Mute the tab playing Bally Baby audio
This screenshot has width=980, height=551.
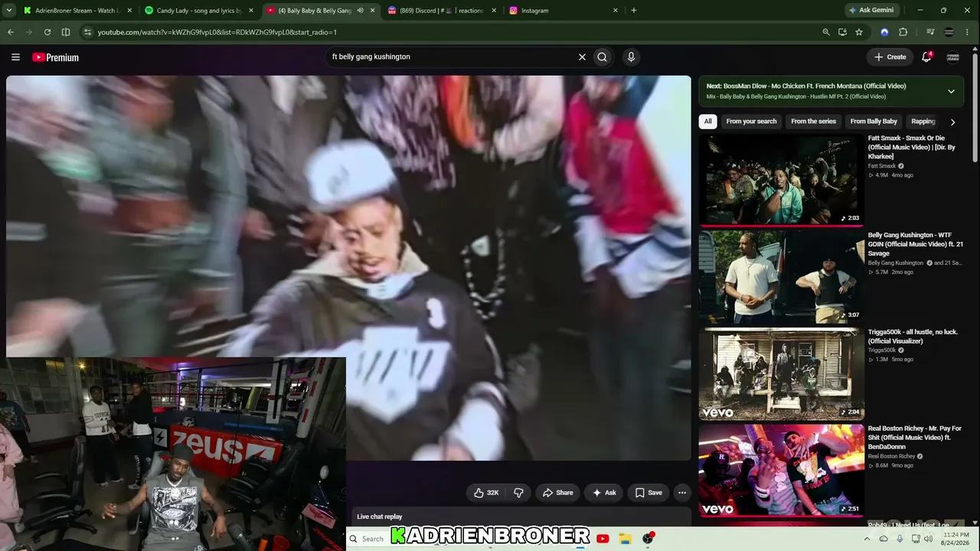tap(360, 11)
